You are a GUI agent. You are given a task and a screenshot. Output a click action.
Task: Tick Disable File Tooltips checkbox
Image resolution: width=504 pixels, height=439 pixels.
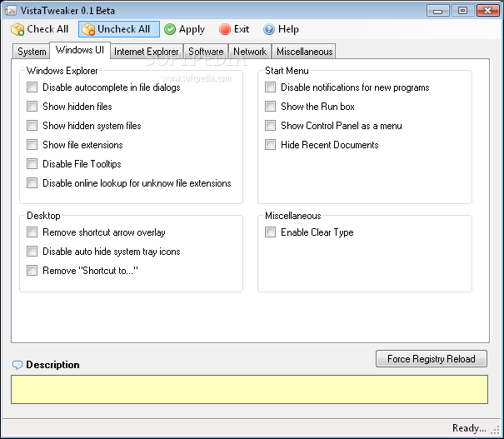[x=32, y=163]
